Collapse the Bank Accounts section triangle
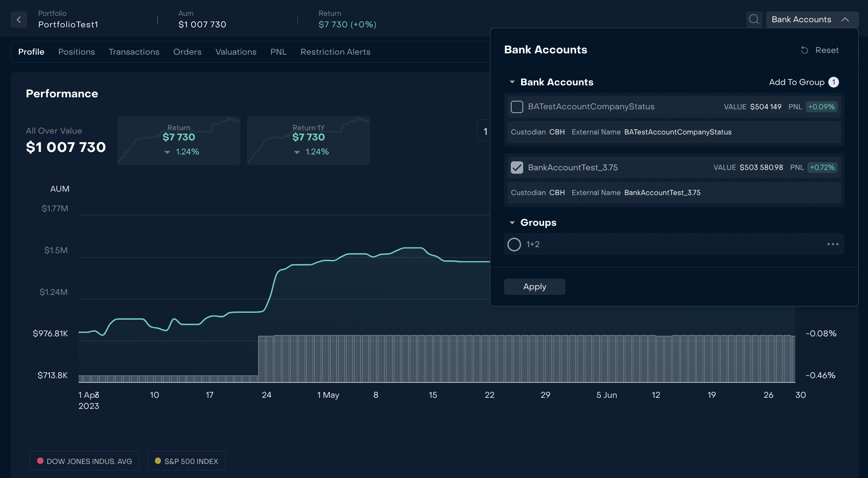The width and height of the screenshot is (868, 478). tap(512, 82)
